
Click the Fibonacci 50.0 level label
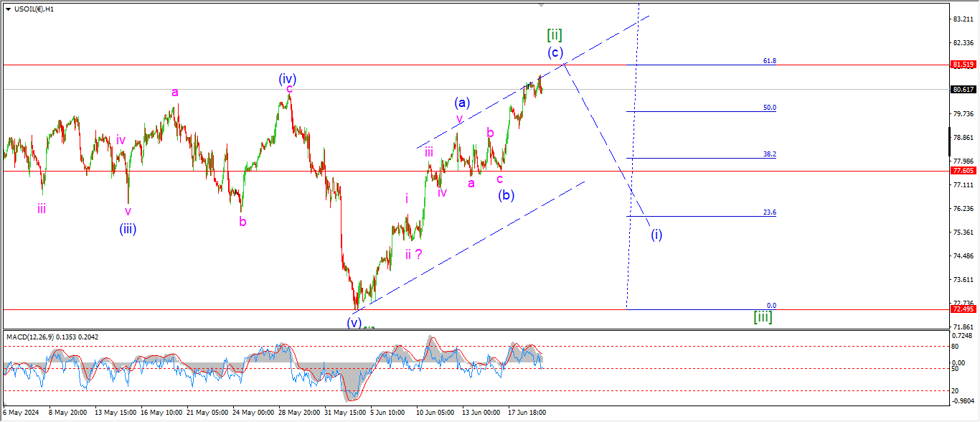tap(769, 108)
